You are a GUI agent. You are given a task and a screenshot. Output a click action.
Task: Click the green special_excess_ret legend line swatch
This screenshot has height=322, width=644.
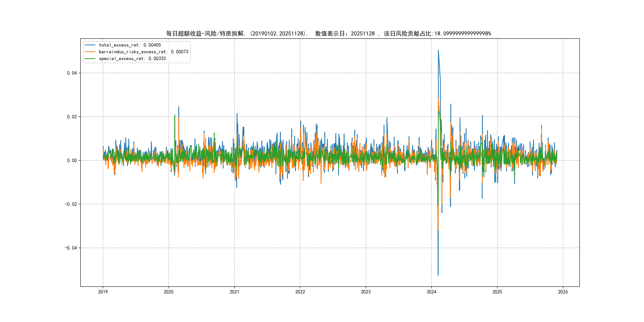[90, 58]
